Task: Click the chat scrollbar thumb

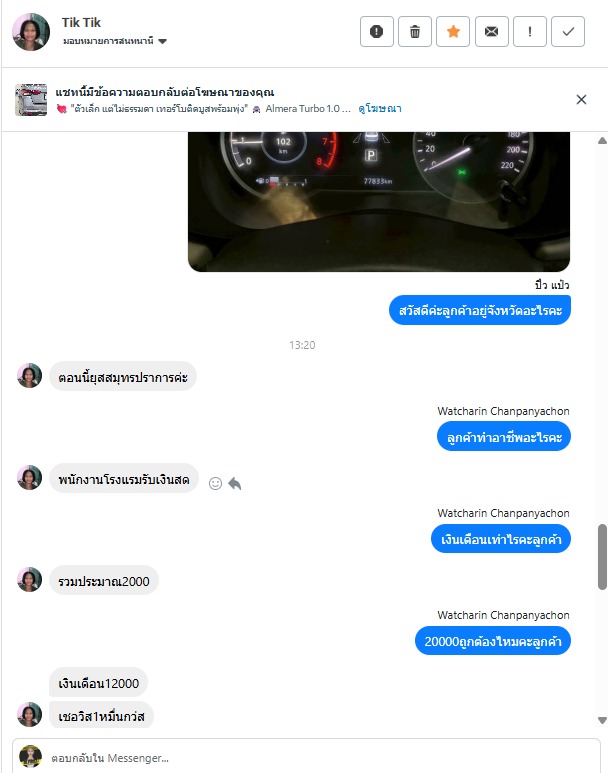Action: point(602,557)
